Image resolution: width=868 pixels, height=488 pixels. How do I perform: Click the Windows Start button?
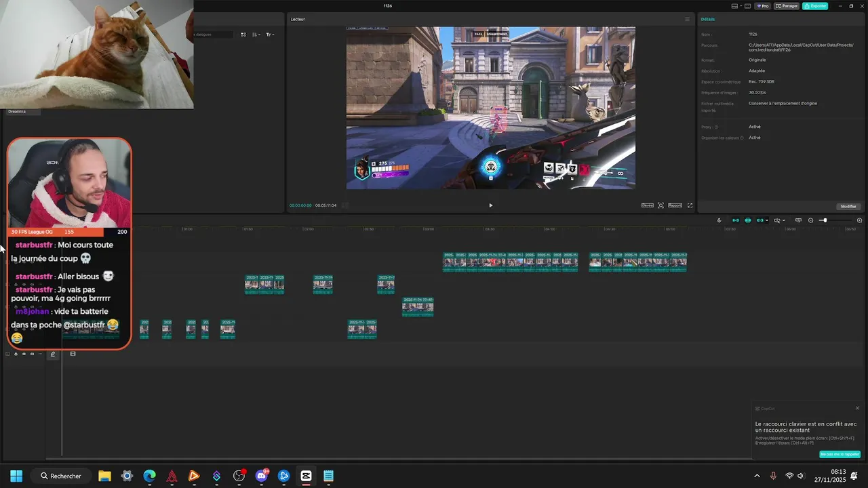point(16,476)
